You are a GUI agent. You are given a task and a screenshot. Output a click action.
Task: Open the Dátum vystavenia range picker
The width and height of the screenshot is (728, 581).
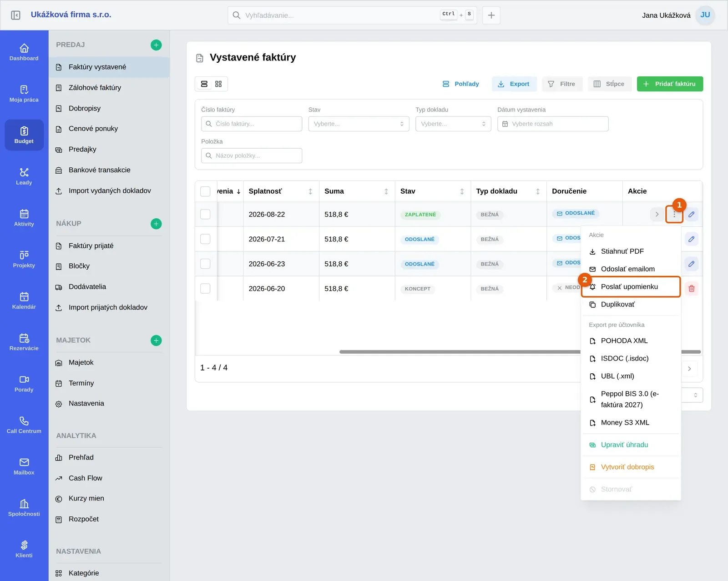click(553, 124)
